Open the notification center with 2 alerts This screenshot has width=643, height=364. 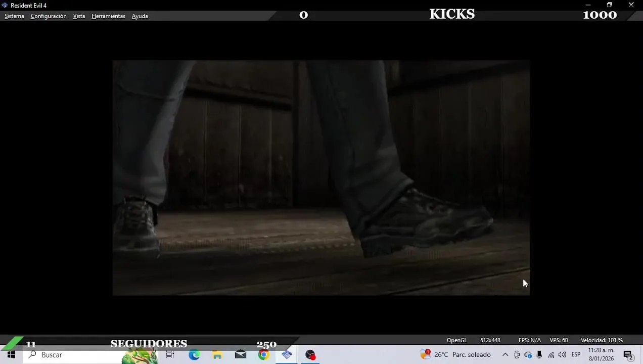628,355
